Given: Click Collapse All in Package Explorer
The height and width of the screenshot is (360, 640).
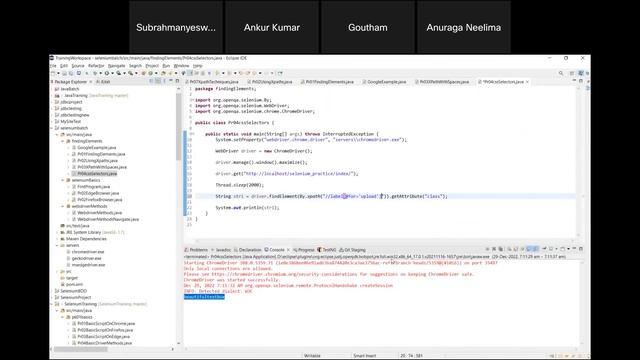Looking at the screenshot, I should (x=151, y=81).
